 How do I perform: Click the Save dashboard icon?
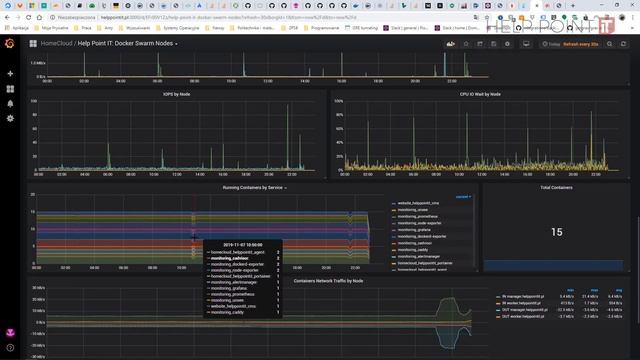(493, 44)
